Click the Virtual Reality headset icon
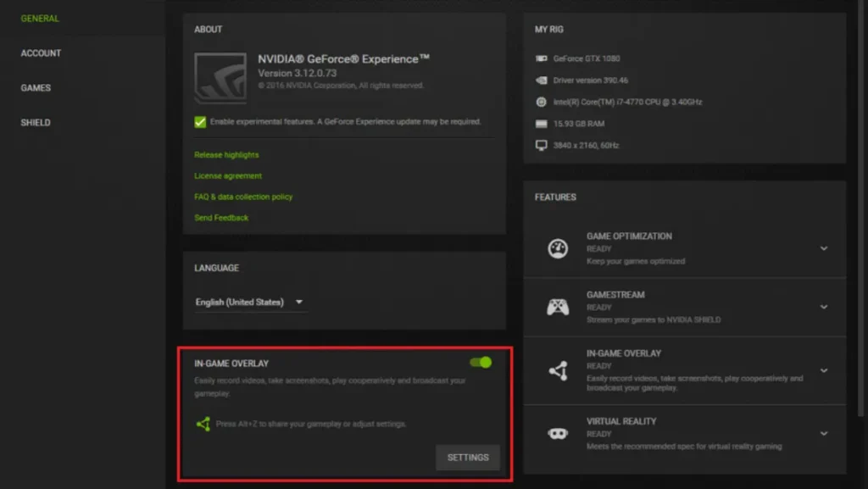This screenshot has width=868, height=489. (x=558, y=433)
